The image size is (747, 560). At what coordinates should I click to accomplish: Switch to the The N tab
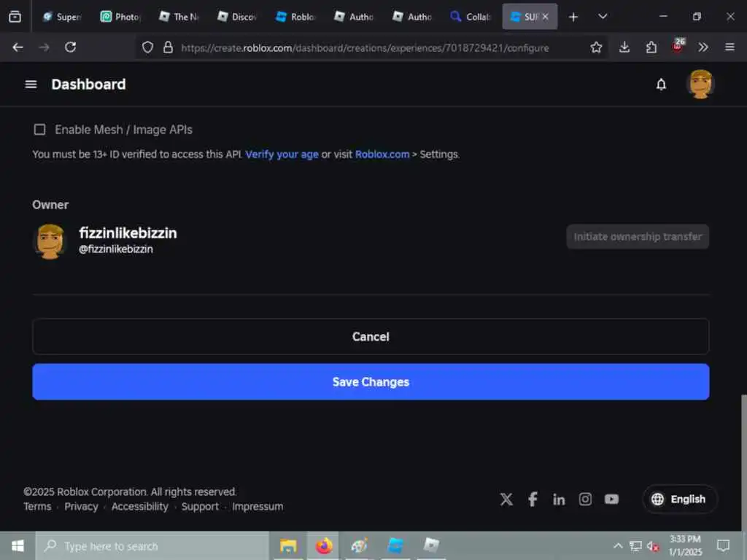pos(179,17)
